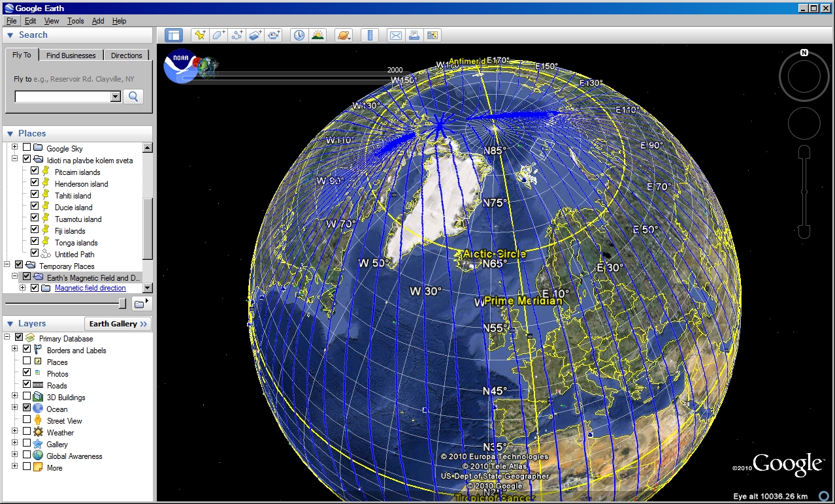Enable the Weather layer checkbox
835x504 pixels.
27,432
